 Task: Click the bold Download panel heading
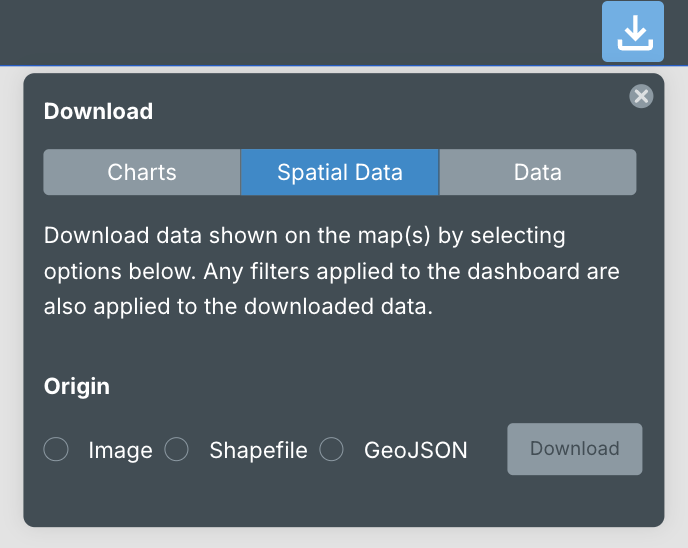98,111
